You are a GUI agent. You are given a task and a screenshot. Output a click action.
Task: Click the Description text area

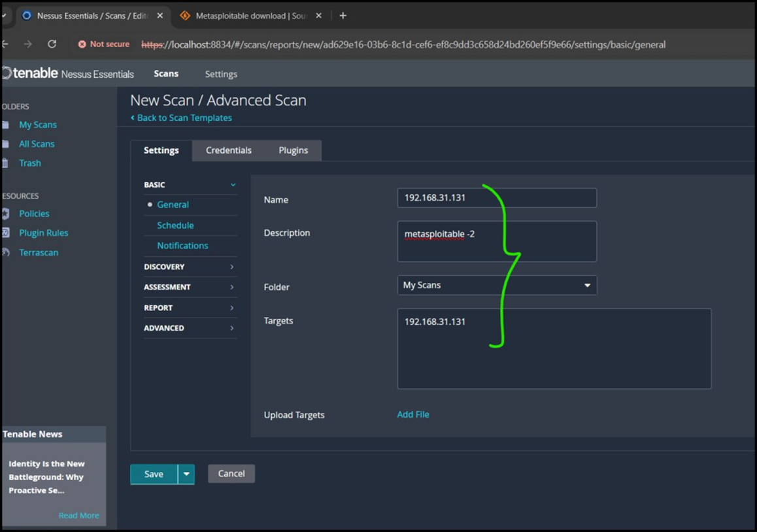(497, 241)
